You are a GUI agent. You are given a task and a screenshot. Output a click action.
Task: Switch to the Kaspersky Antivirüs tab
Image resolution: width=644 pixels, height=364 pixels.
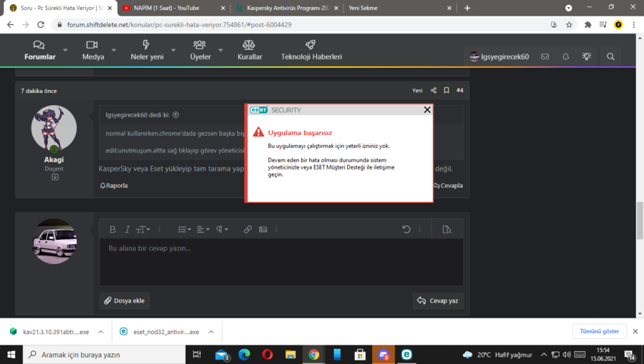pyautogui.click(x=286, y=8)
